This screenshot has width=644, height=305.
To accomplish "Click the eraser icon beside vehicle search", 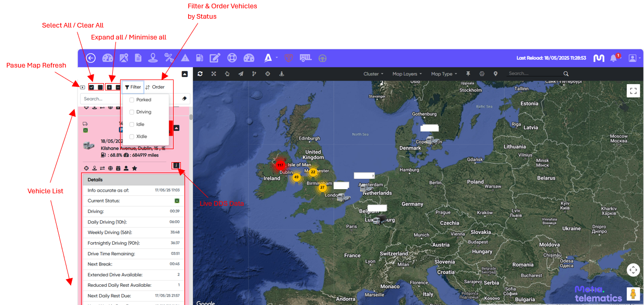I will click(x=184, y=99).
